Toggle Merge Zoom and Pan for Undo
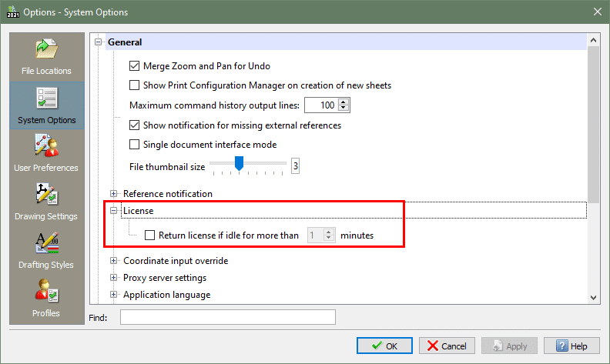610x364 pixels. coord(134,66)
